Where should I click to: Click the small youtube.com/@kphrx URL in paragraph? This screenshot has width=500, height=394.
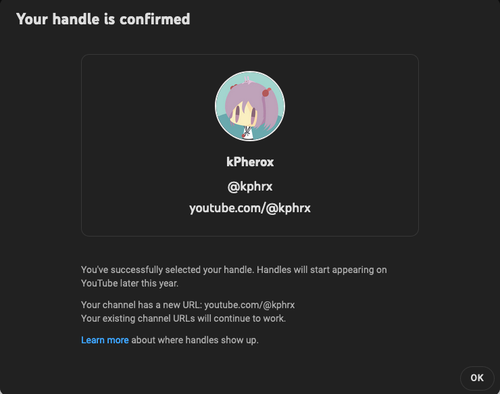pyautogui.click(x=249, y=305)
